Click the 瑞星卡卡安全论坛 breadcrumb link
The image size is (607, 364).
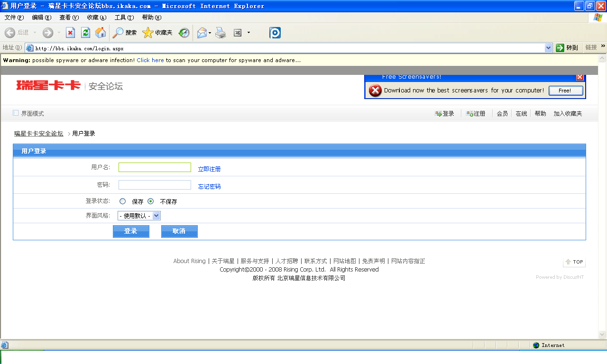(x=39, y=134)
